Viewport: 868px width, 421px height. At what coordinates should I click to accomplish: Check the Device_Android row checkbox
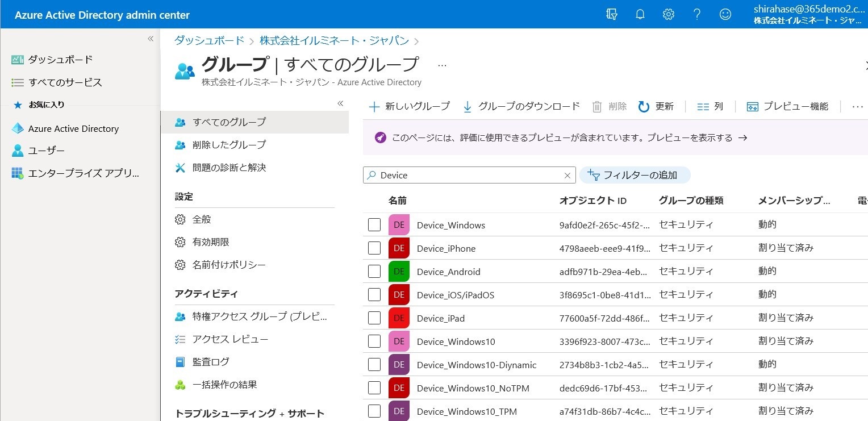click(374, 272)
